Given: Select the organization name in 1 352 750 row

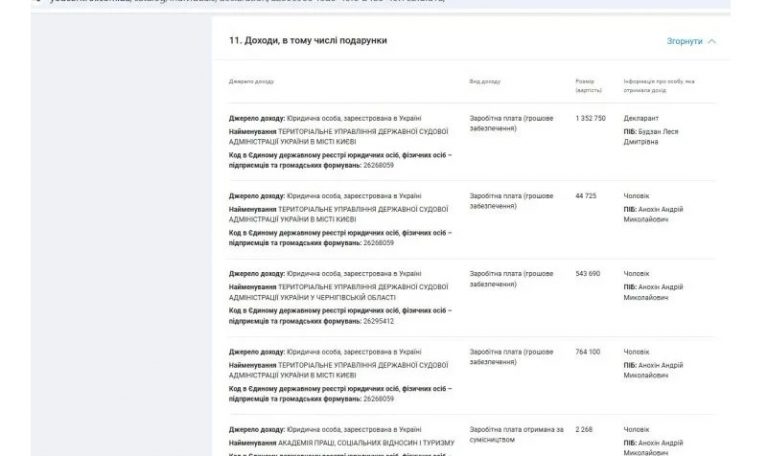Looking at the screenshot, I should pyautogui.click(x=338, y=137).
